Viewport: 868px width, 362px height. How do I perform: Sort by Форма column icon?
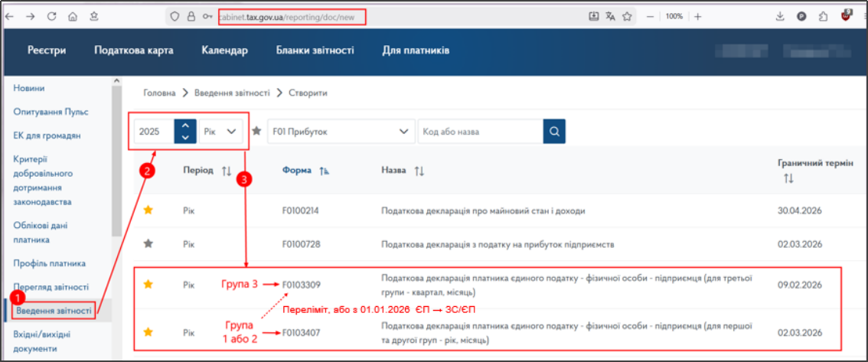coord(324,171)
